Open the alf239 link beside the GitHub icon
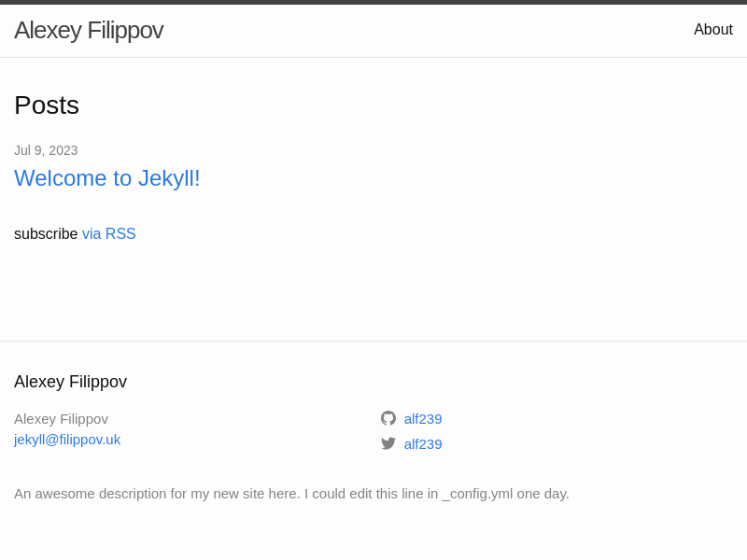Screen dimensions: 747x560 pos(423,419)
